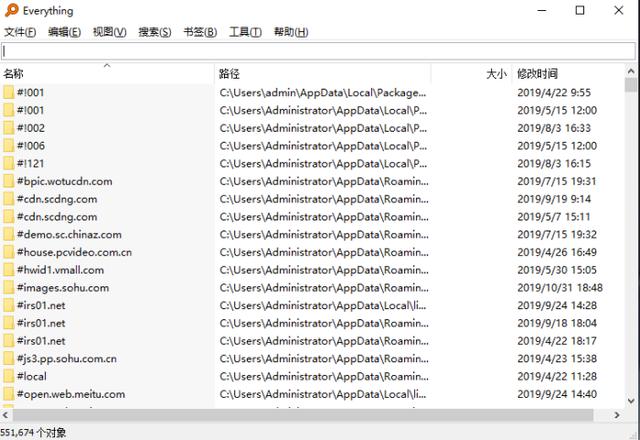
Task: Select the #local folder name
Action: click(32, 376)
